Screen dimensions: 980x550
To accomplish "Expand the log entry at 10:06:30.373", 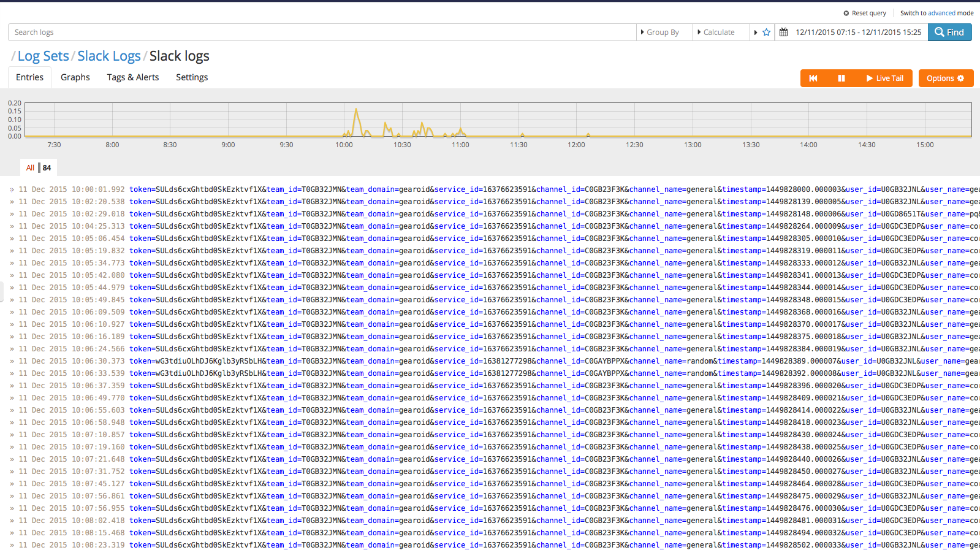I will (12, 362).
